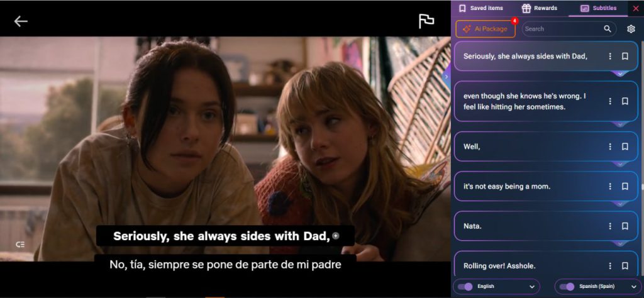Click the subtitle list icon on the video
This screenshot has width=644, height=298.
[x=20, y=245]
